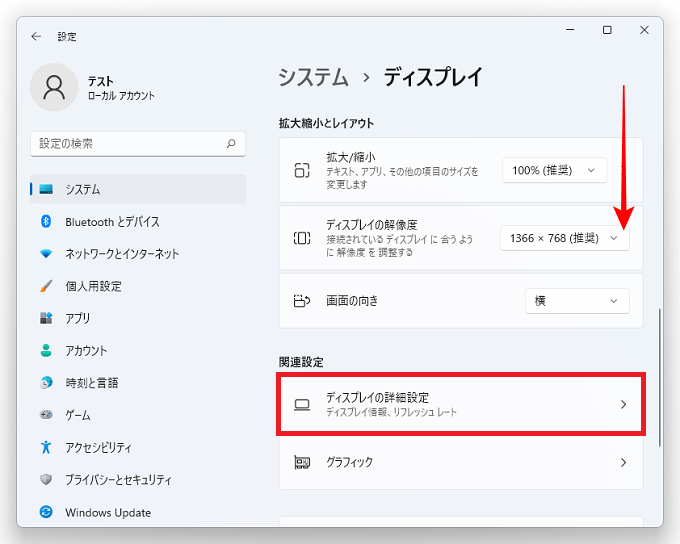
Task: Click the ディスプレイの解像度 label text
Action: pyautogui.click(x=372, y=225)
